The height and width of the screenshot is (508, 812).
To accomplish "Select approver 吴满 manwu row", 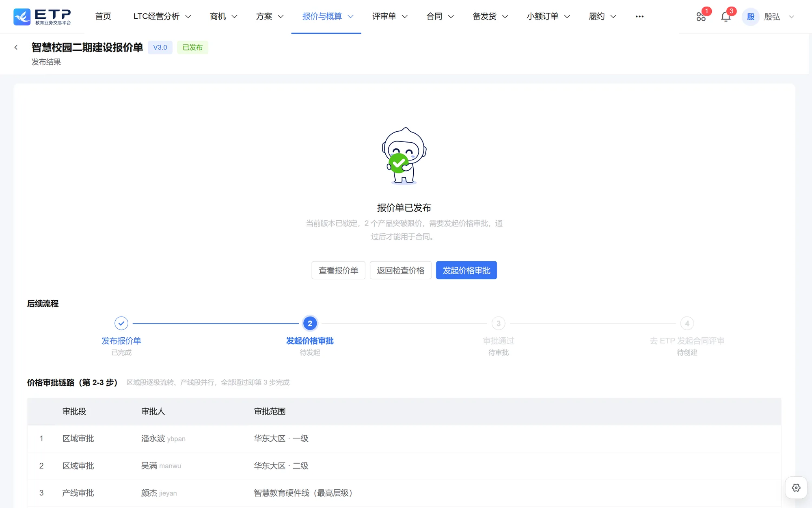I will [404, 466].
